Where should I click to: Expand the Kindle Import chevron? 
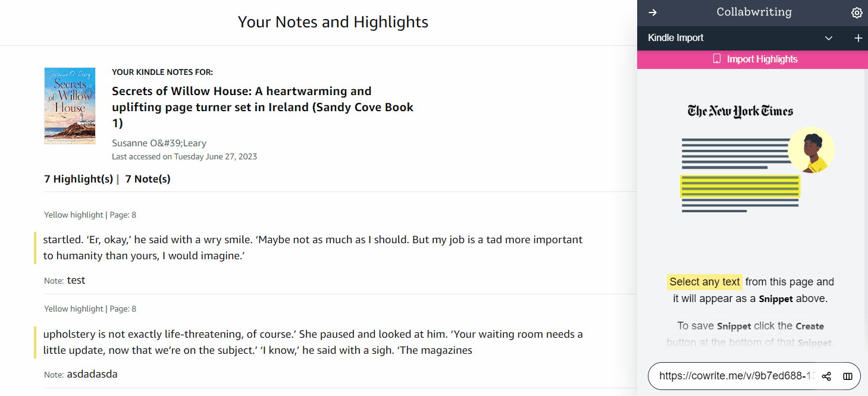pos(829,38)
